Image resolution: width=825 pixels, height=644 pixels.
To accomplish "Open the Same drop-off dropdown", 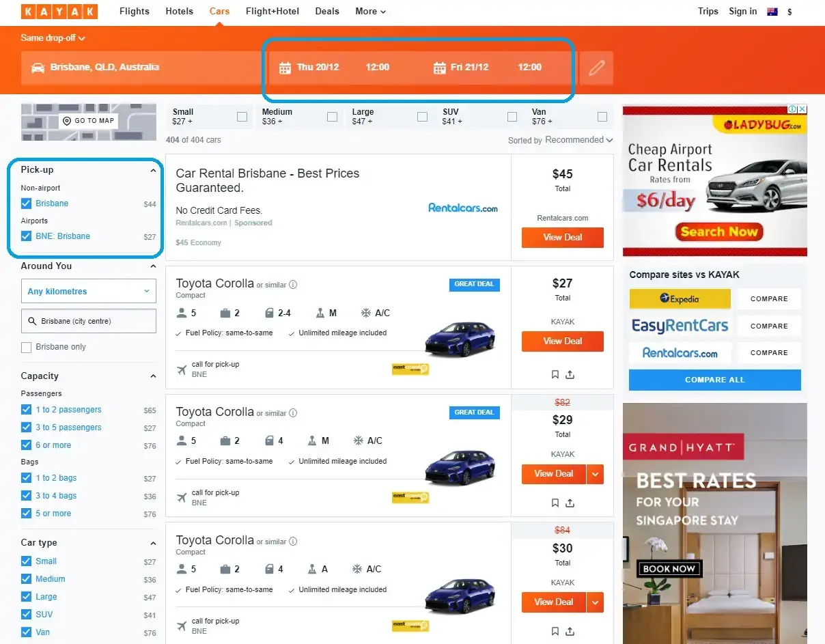I will coord(53,38).
